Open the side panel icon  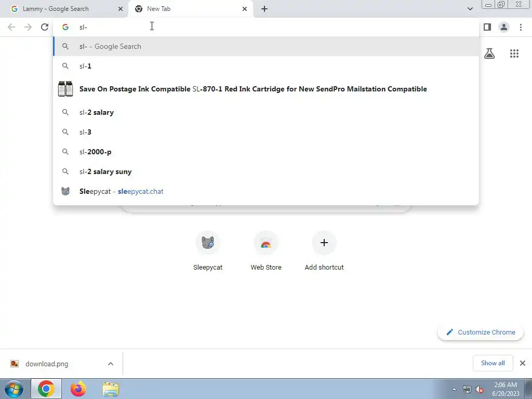(487, 27)
